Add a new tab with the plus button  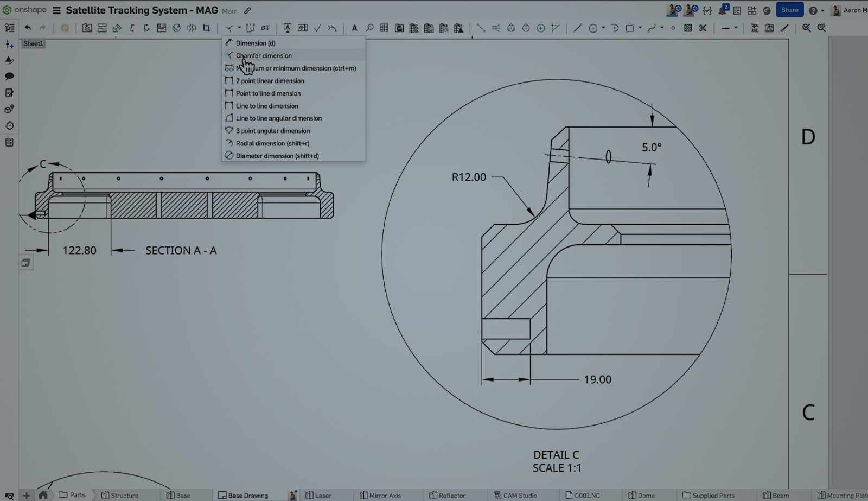click(26, 495)
